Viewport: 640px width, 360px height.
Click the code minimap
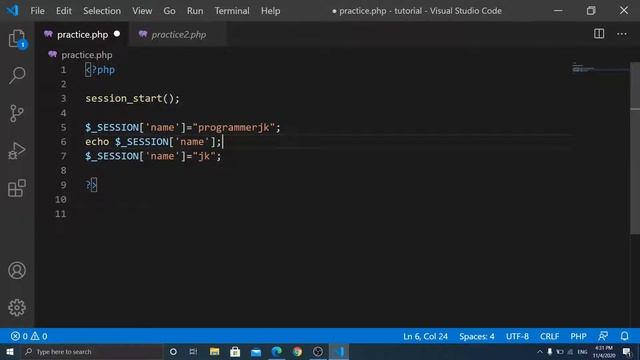tap(600, 68)
